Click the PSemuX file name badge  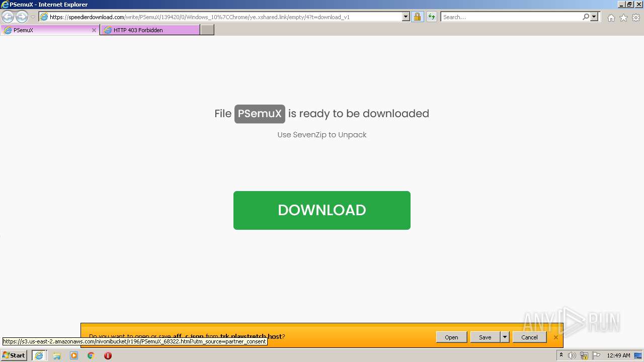point(260,114)
